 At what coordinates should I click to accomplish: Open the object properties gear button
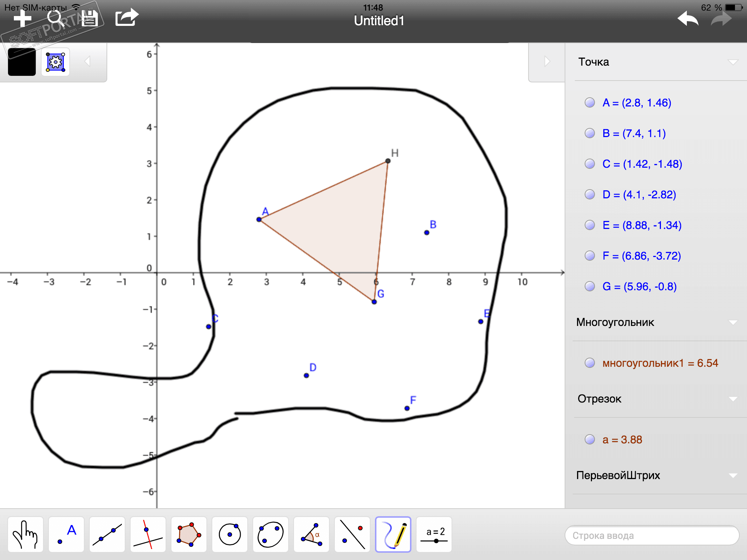click(x=55, y=62)
